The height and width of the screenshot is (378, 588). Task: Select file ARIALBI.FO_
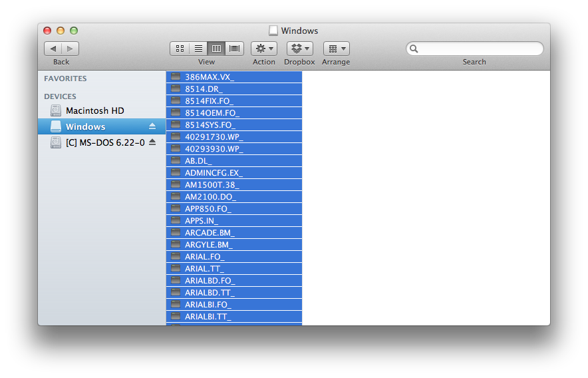pos(234,305)
